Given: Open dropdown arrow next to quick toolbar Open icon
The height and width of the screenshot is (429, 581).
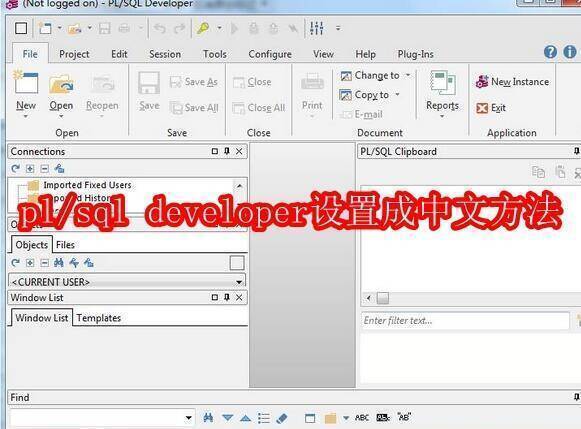Looking at the screenshot, I should (89, 28).
